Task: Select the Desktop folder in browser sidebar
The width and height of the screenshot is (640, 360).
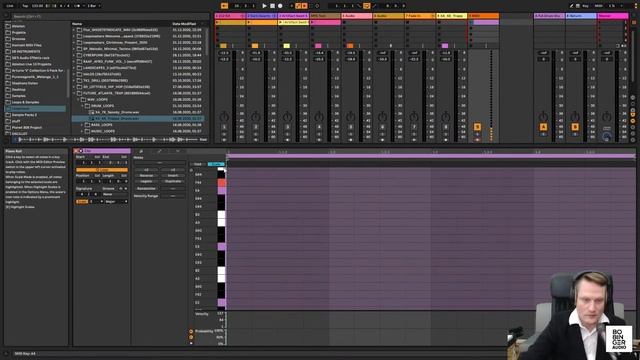Action: click(x=18, y=89)
